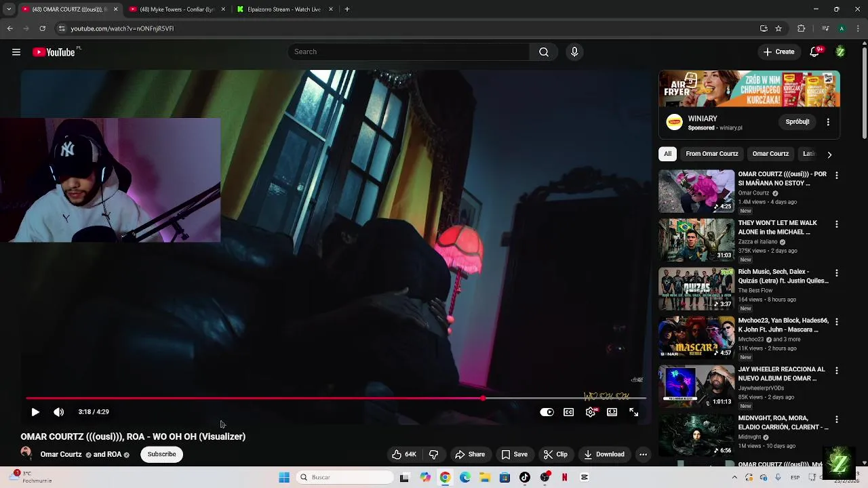Select the All filter chip
The width and height of the screenshot is (868, 488).
click(668, 154)
